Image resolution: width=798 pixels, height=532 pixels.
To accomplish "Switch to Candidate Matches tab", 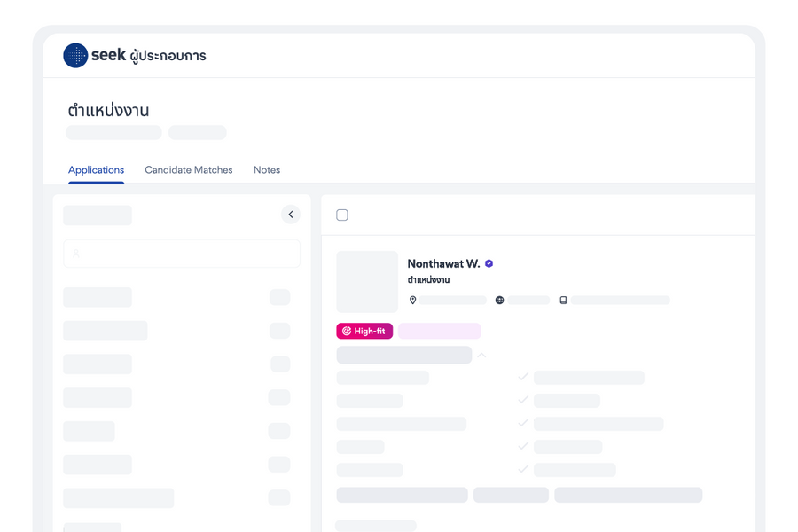I will tap(188, 170).
